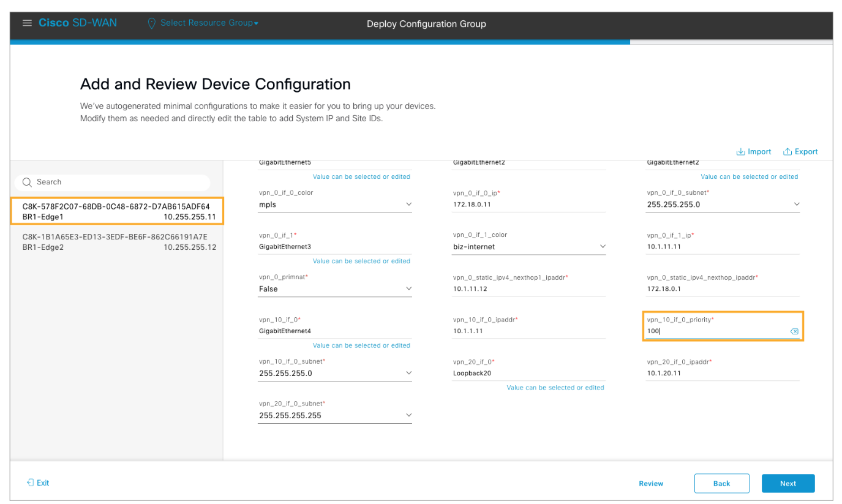Open the Select Resource Group dropdown
Viewport: 842px width, 504px height.
tap(209, 23)
